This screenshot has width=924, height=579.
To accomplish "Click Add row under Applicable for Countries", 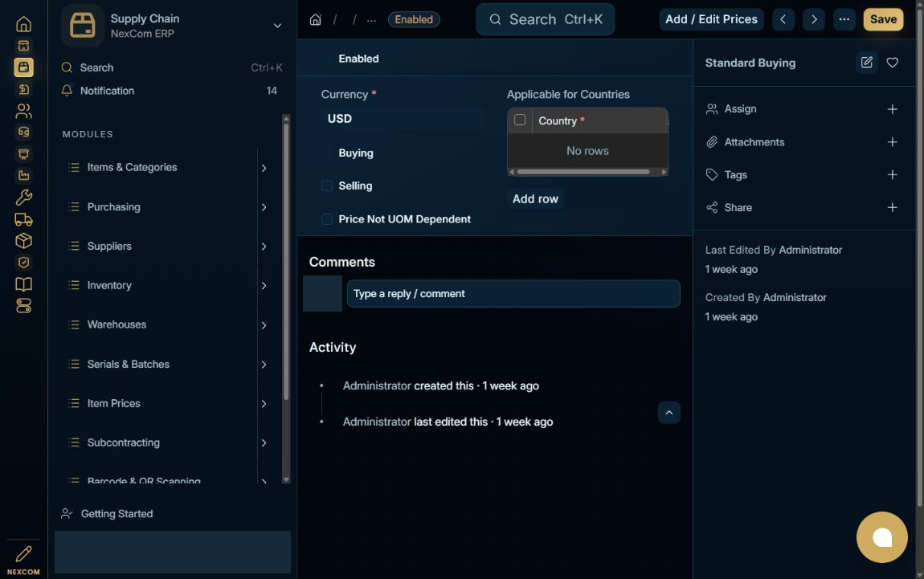I will point(535,199).
